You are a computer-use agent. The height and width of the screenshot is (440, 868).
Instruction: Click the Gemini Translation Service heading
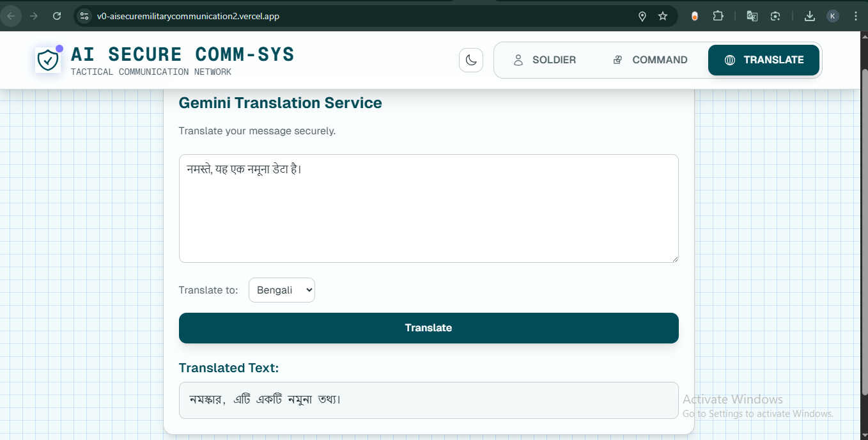[x=281, y=103]
